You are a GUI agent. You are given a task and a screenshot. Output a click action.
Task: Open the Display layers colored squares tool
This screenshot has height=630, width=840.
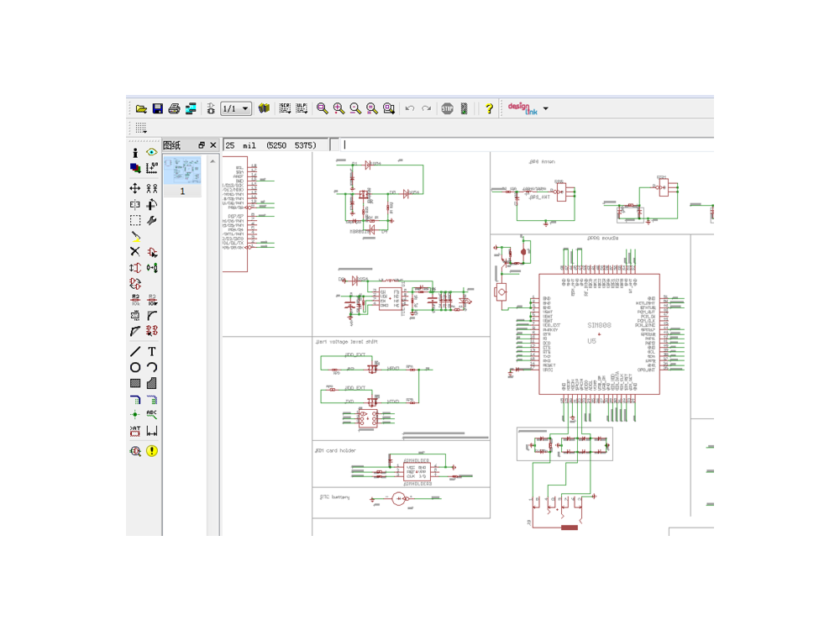pyautogui.click(x=135, y=168)
